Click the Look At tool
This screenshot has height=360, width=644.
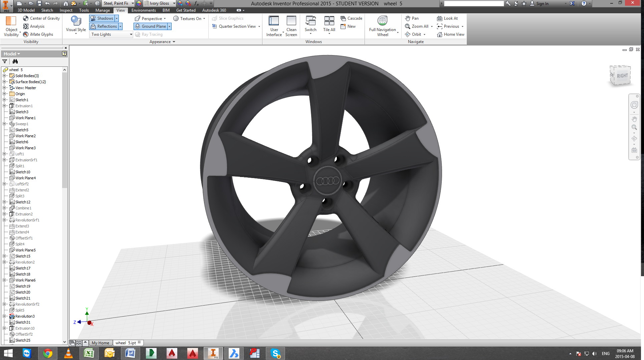[x=447, y=18]
